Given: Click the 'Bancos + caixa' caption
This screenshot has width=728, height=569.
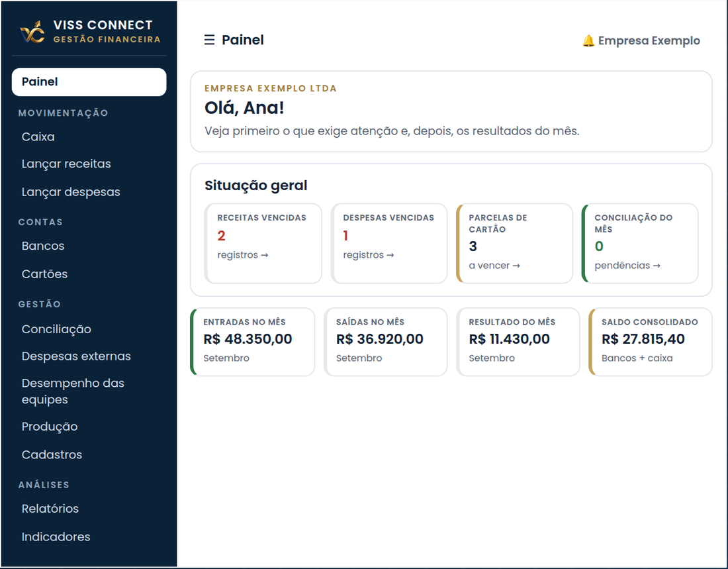Looking at the screenshot, I should tap(637, 358).
